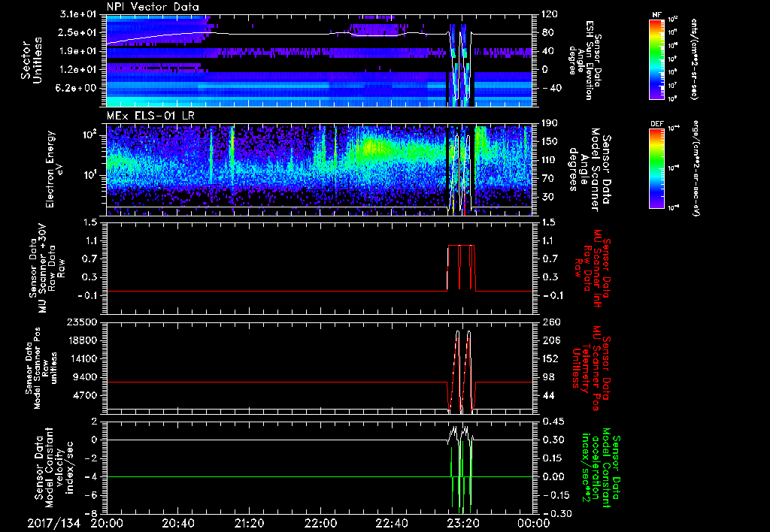This screenshot has height=532, width=770.
Task: Click the 22:40 time axis label
Action: (x=391, y=523)
